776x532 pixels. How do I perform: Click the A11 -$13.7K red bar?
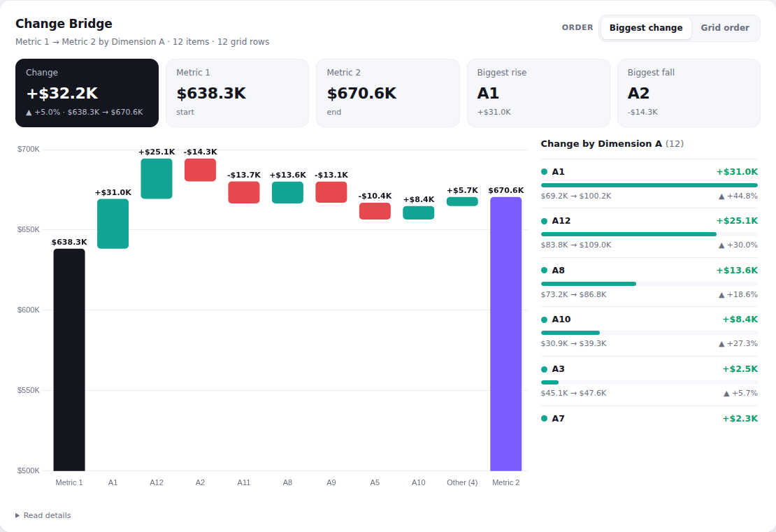coord(244,192)
